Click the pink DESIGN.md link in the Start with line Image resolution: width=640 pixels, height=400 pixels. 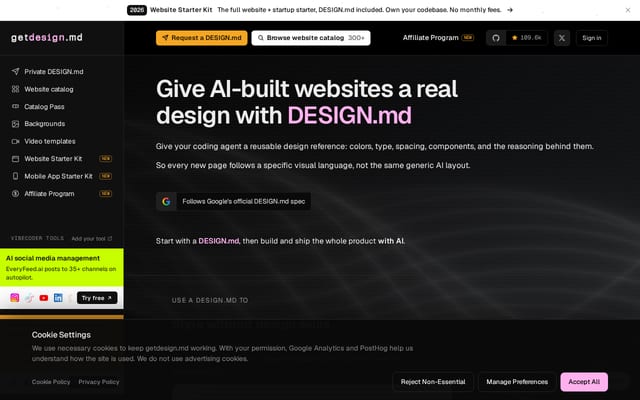[x=218, y=241]
